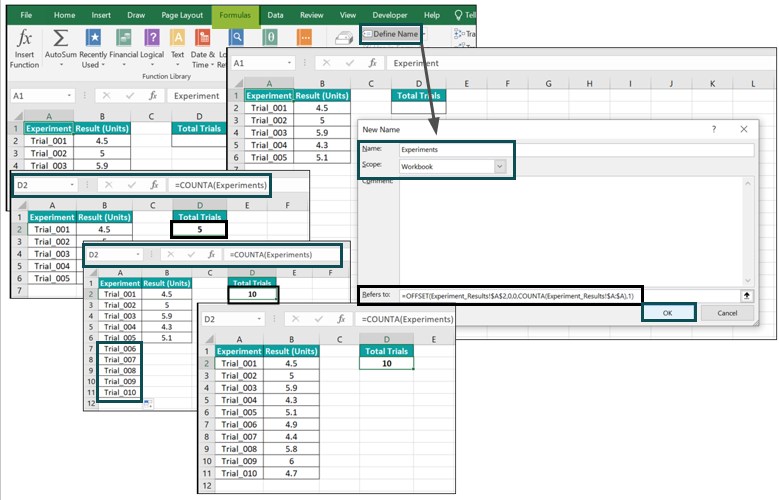Click collapse dialog icon beside Refers to
Screen dimensions: 779x500
[746, 296]
